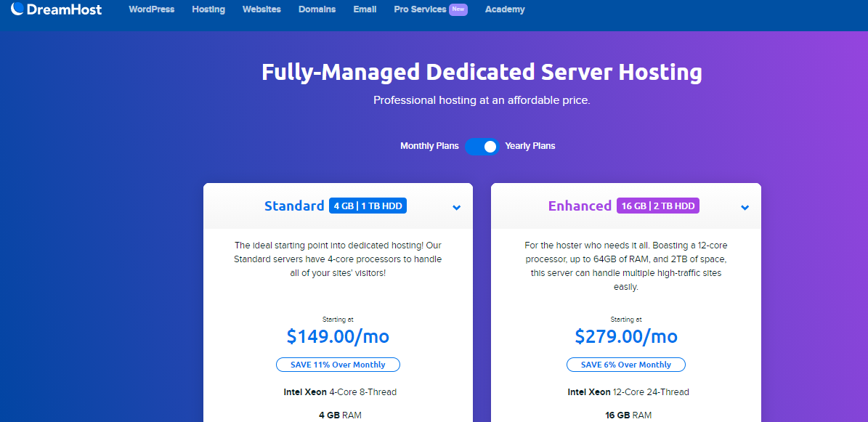Click the Standard plan description paragraph

(338, 259)
